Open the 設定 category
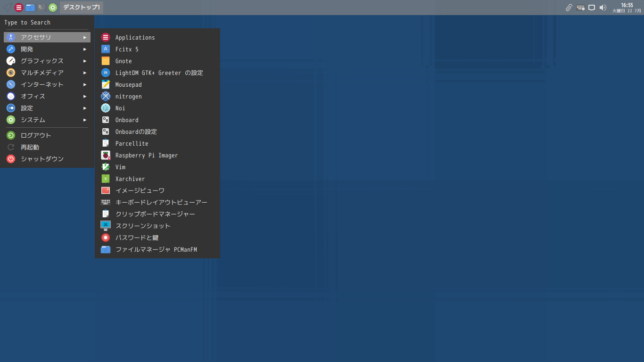The height and width of the screenshot is (362, 644). 47,108
